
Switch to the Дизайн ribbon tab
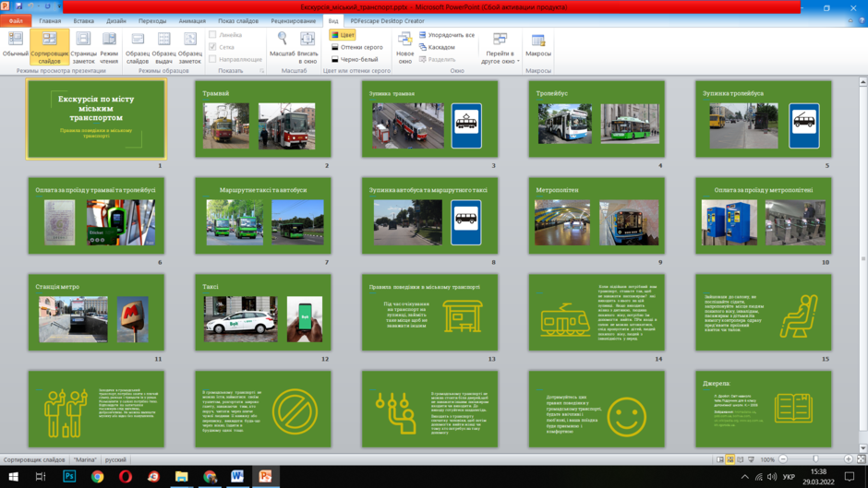tap(116, 21)
